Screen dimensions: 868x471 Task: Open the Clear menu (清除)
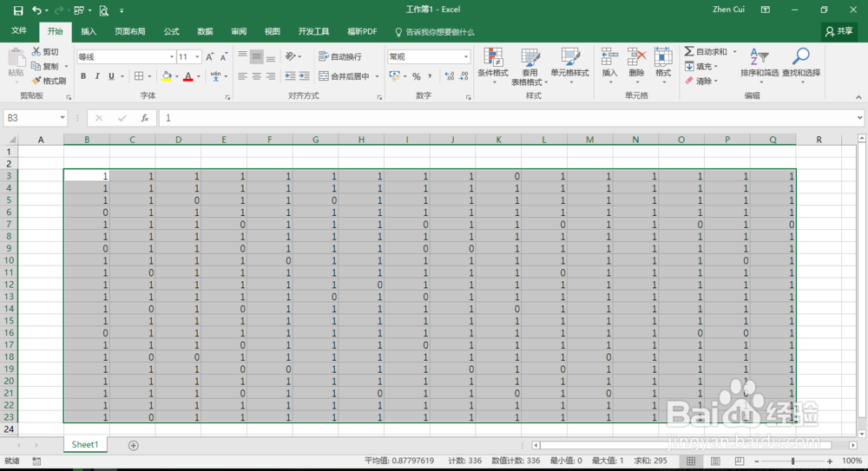700,81
